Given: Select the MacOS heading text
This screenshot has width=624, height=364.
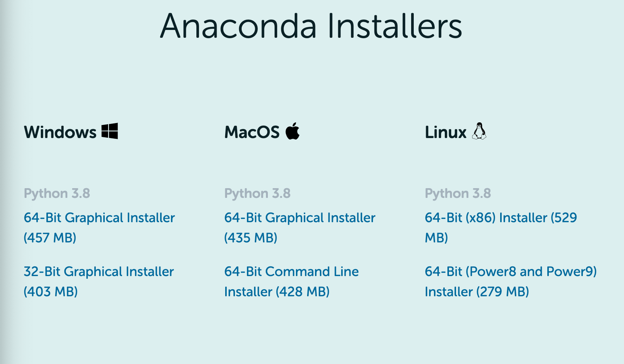Looking at the screenshot, I should (x=252, y=132).
